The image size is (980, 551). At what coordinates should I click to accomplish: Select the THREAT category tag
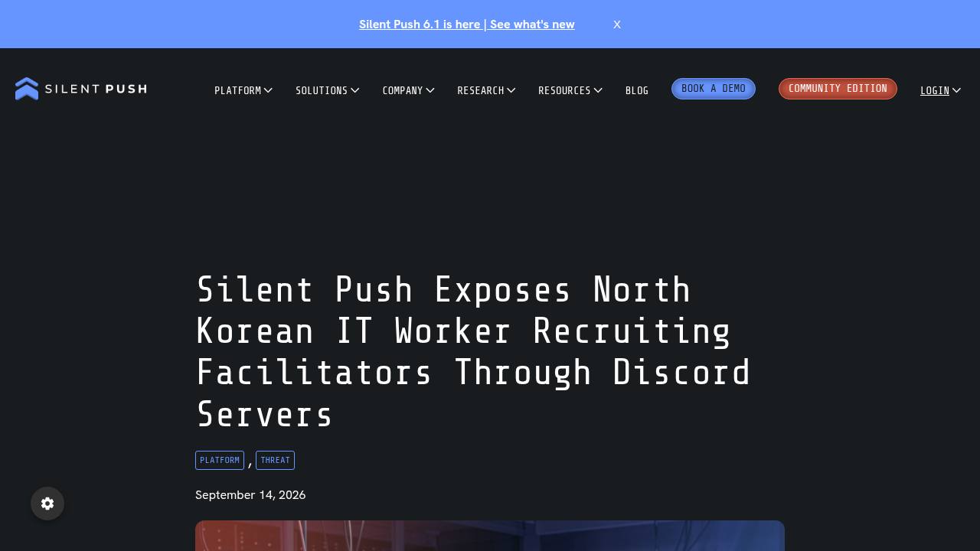point(275,460)
